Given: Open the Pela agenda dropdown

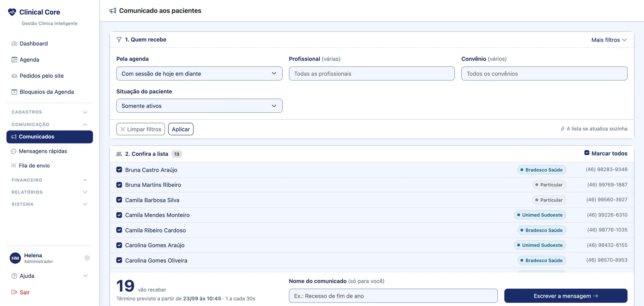Looking at the screenshot, I should coord(199,73).
